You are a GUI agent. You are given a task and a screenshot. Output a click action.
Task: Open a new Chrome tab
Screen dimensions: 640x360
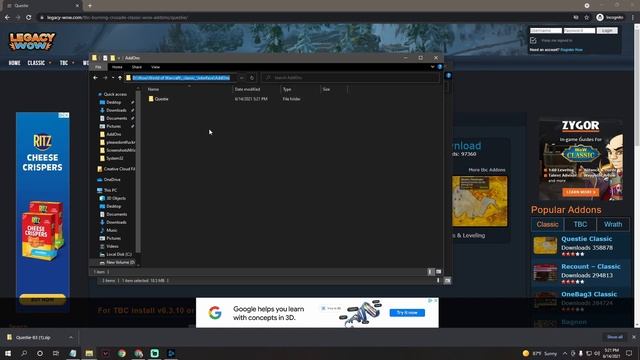tap(90, 6)
